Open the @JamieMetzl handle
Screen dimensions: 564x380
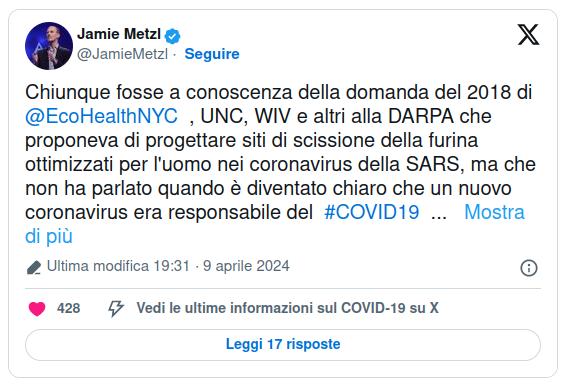tap(122, 54)
